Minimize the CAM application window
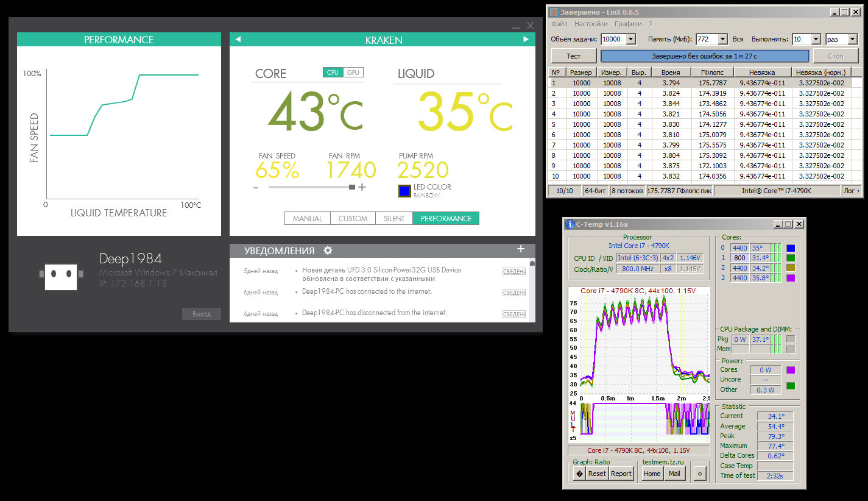This screenshot has height=501, width=868. (516, 26)
